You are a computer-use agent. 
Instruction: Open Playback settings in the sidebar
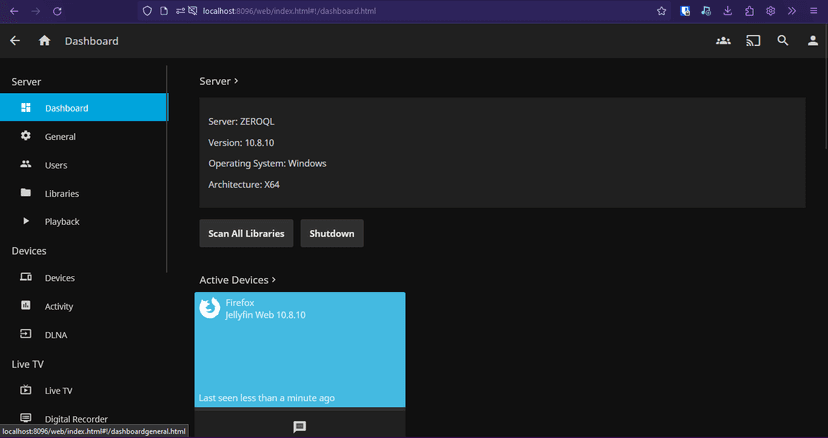(62, 222)
